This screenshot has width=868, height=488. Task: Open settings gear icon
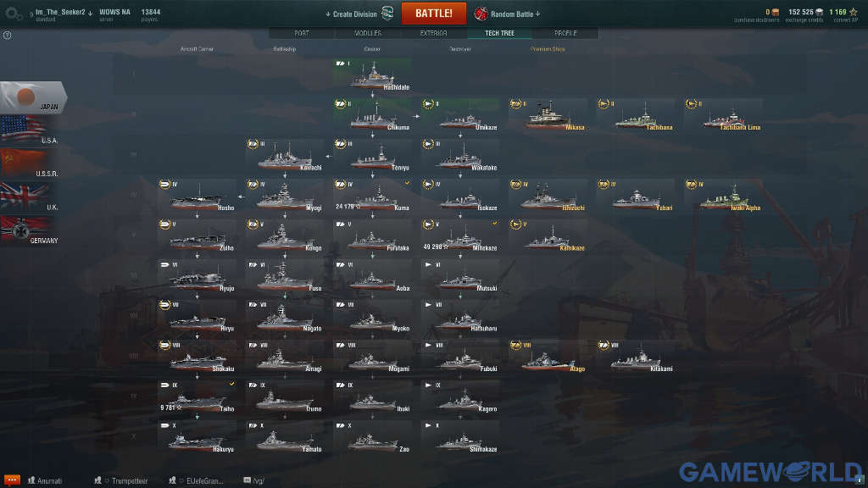point(14,14)
